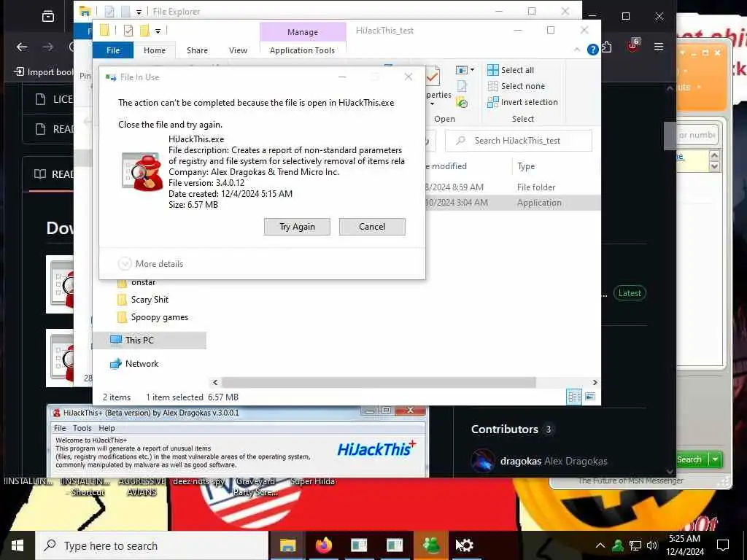Expand More details in the File In Use dialog
The width and height of the screenshot is (747, 560).
click(150, 264)
